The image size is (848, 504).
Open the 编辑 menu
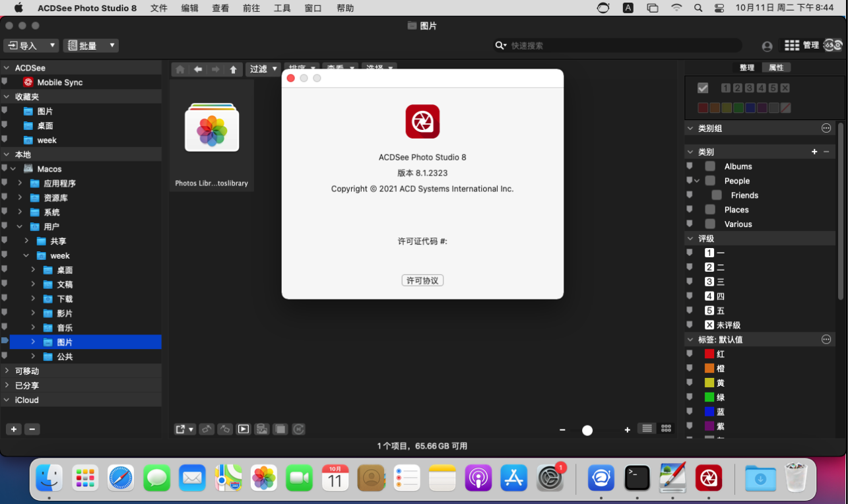coord(190,8)
